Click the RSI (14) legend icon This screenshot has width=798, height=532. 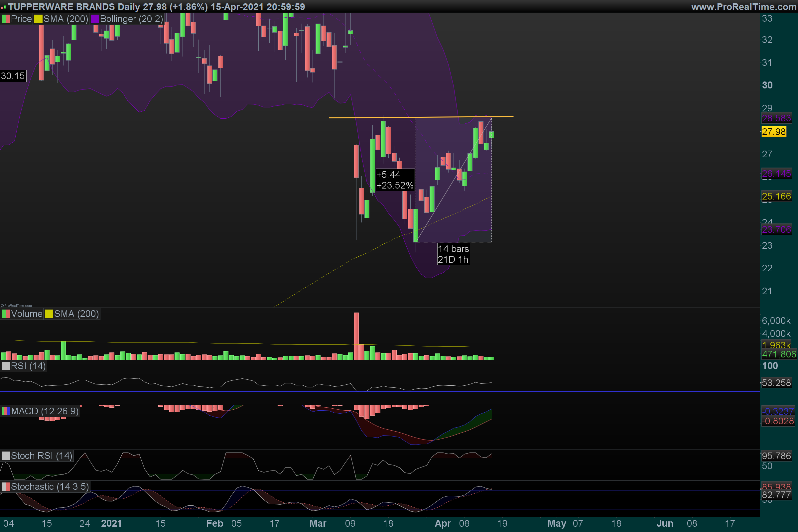click(6, 366)
